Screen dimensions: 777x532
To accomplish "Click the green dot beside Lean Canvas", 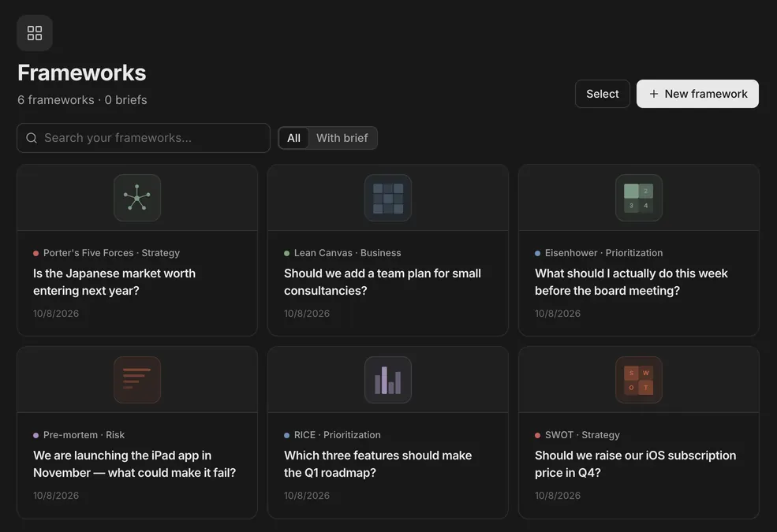I will [286, 253].
